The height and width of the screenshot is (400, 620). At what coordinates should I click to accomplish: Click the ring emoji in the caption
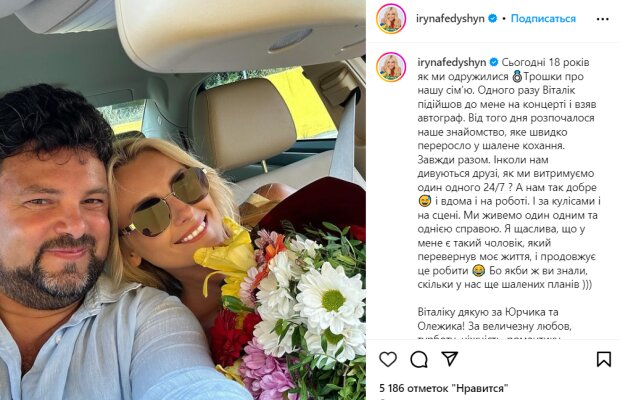click(516, 76)
